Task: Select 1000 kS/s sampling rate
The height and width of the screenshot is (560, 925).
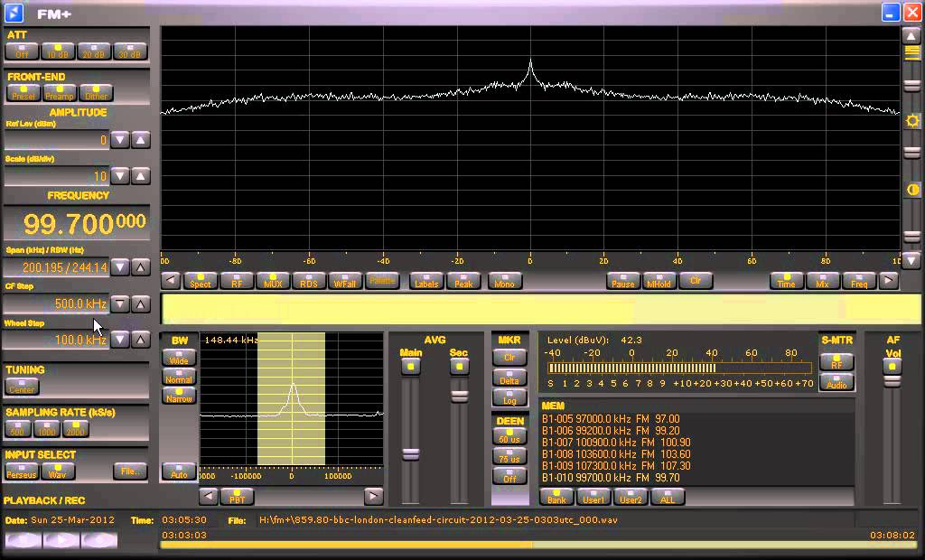Action: point(46,429)
